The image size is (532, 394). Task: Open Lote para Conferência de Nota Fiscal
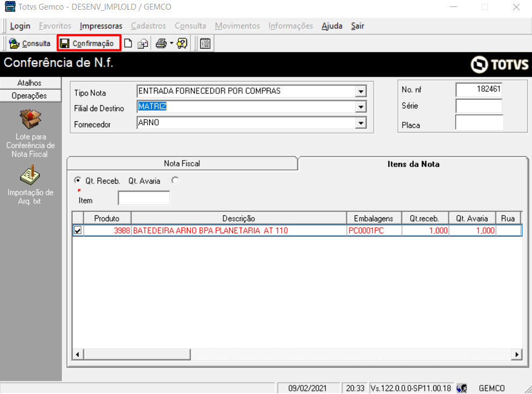(x=31, y=133)
